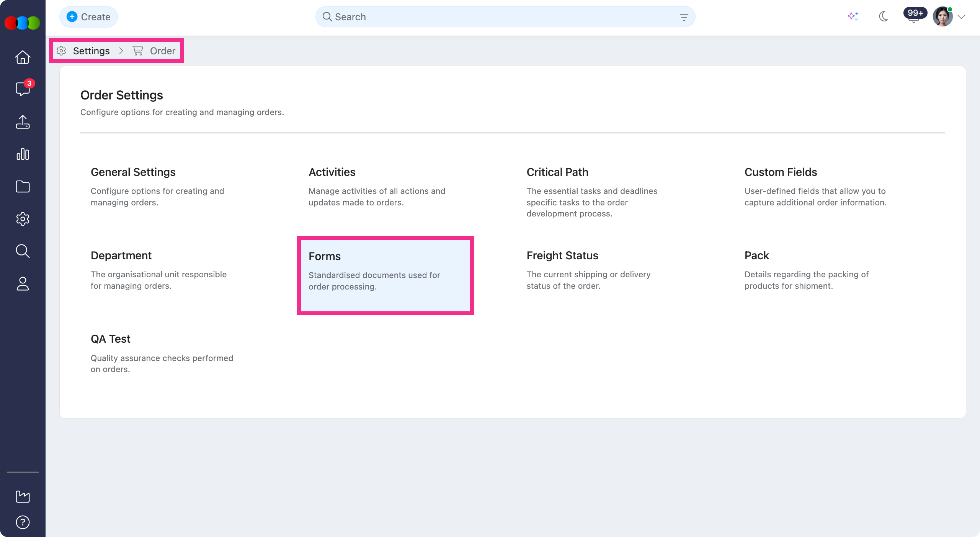This screenshot has width=980, height=537.
Task: Open the Custom Fields card
Action: click(821, 192)
